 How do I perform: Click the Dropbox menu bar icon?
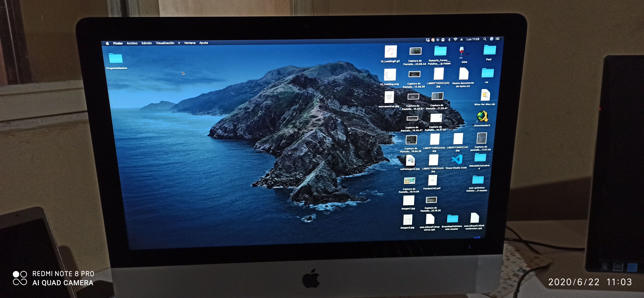click(428, 40)
